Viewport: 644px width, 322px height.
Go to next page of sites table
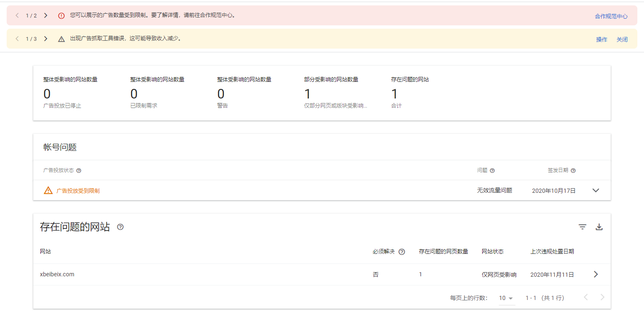click(x=602, y=297)
